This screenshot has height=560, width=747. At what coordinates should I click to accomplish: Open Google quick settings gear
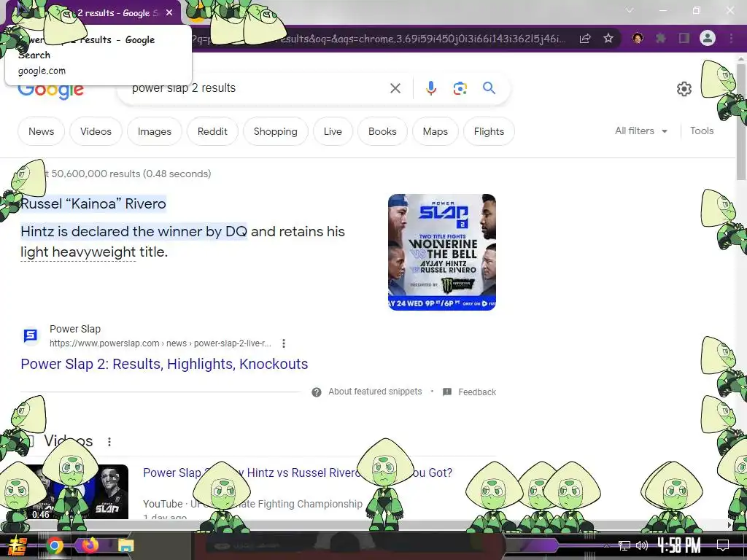[x=684, y=88]
